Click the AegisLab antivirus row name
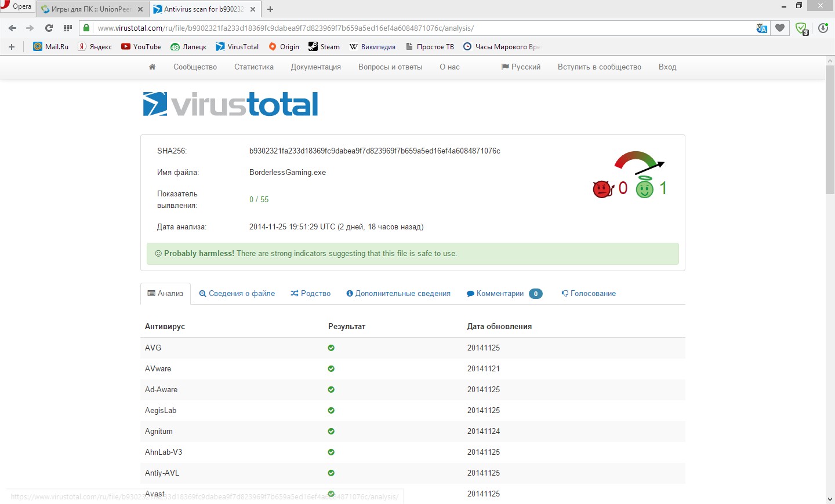This screenshot has height=504, width=835. pyautogui.click(x=161, y=410)
